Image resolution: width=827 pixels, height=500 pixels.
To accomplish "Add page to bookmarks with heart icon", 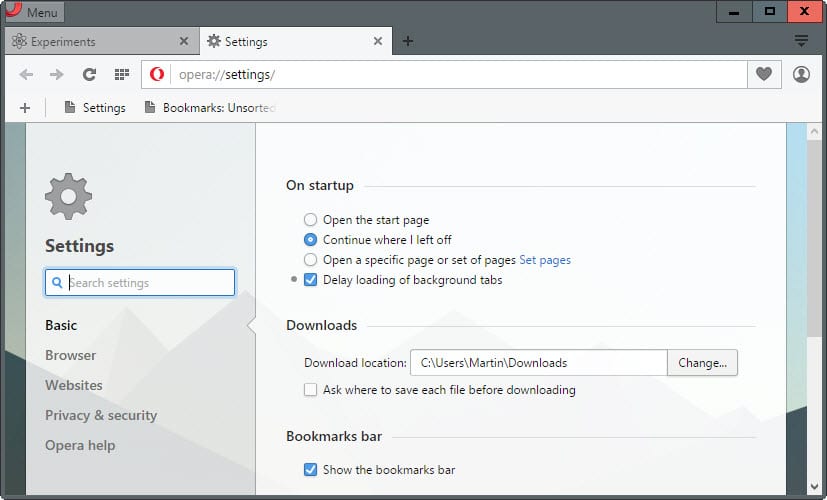I will point(764,75).
